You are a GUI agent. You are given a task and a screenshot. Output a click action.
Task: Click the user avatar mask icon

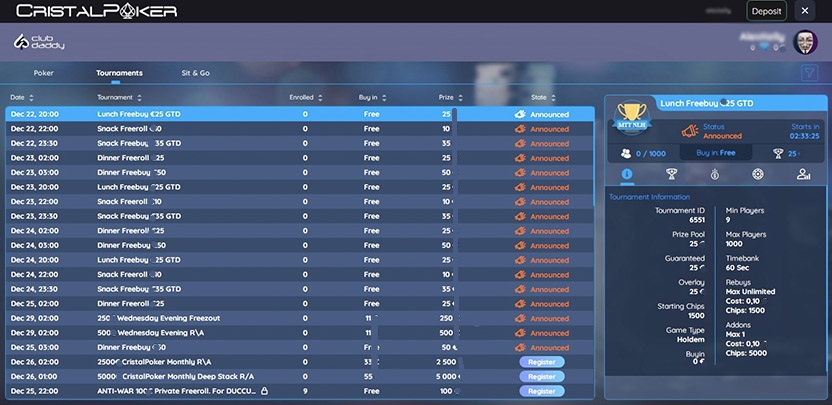point(805,42)
